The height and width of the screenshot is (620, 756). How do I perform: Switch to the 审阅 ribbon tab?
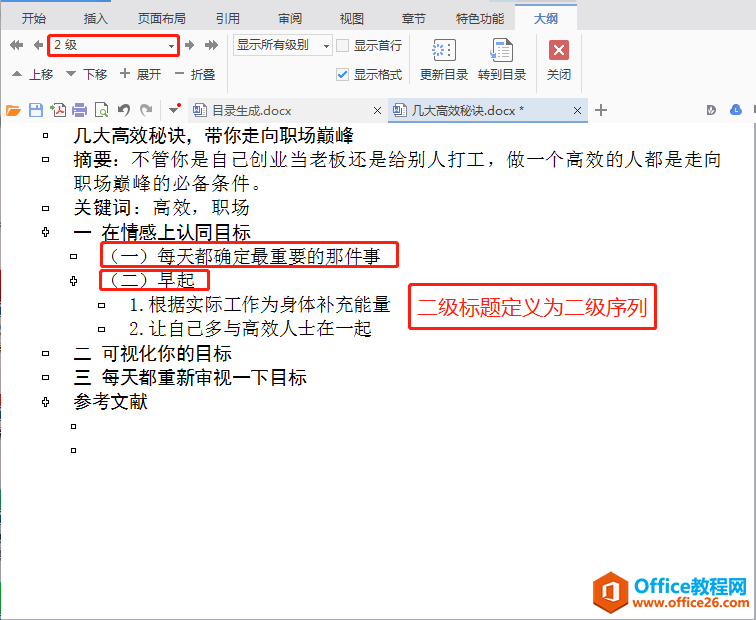tap(290, 19)
